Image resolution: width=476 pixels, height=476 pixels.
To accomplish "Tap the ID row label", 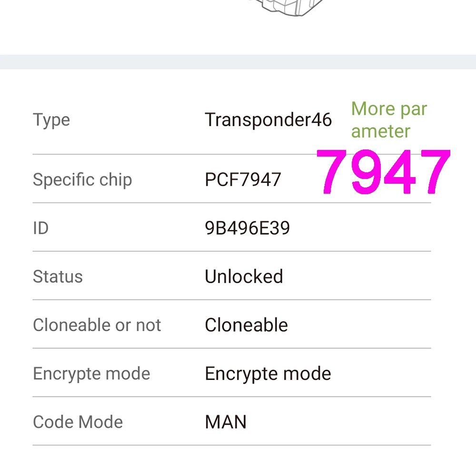I will (x=41, y=228).
